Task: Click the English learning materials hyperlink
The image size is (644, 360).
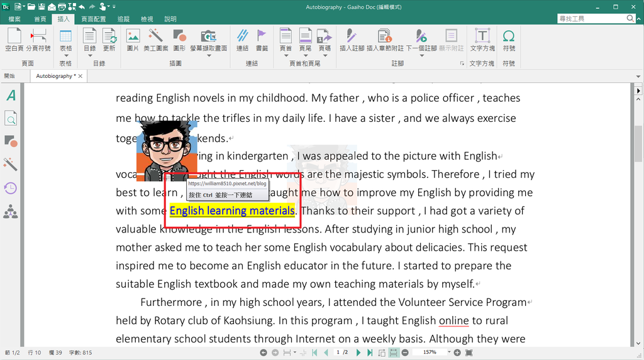Action: (x=232, y=210)
